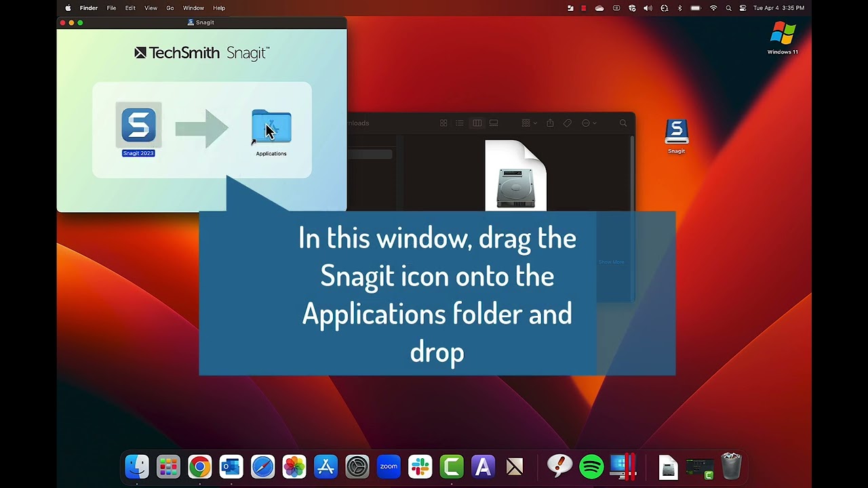
Task: Select the disk image file preview in Finder
Action: click(x=515, y=176)
